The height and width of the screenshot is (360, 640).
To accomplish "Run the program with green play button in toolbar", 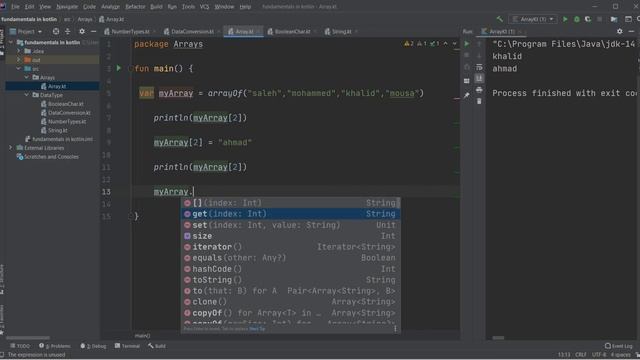I will tap(565, 19).
